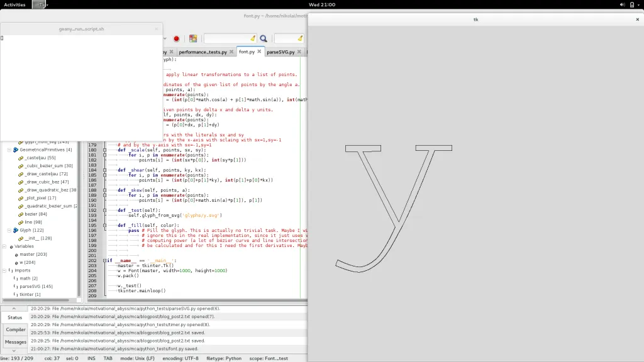Close the performance_tests.py tab
Screen dimensions: 644x362
click(x=231, y=52)
